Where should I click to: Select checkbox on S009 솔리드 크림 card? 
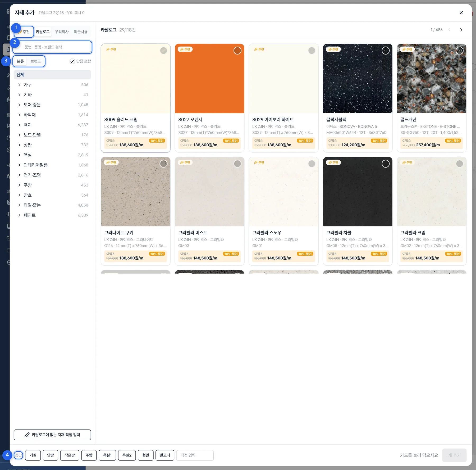pyautogui.click(x=164, y=51)
